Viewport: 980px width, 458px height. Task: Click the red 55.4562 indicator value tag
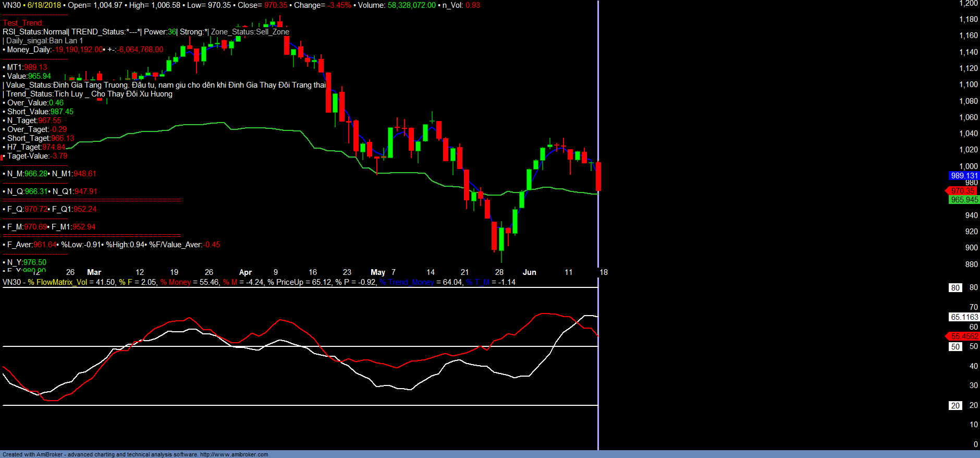(x=963, y=336)
